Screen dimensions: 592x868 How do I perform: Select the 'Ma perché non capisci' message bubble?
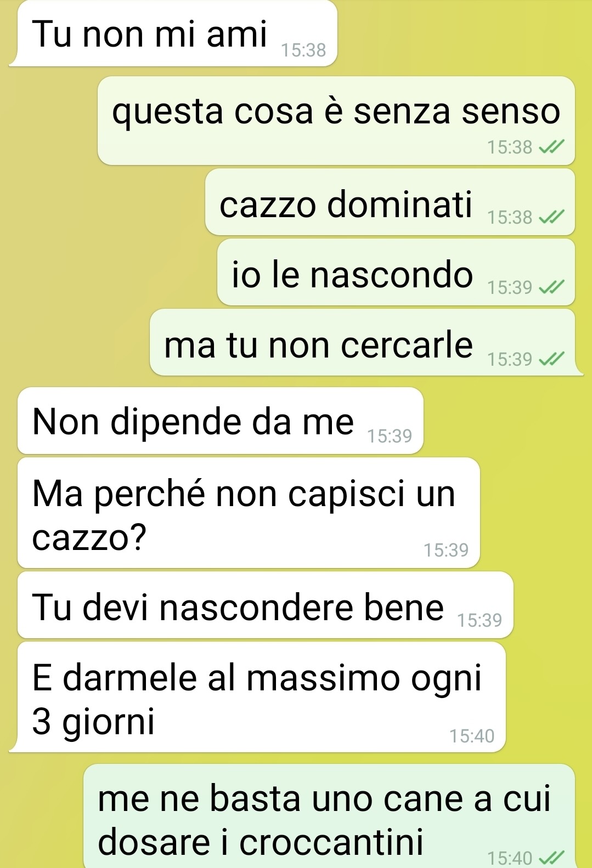point(249,513)
